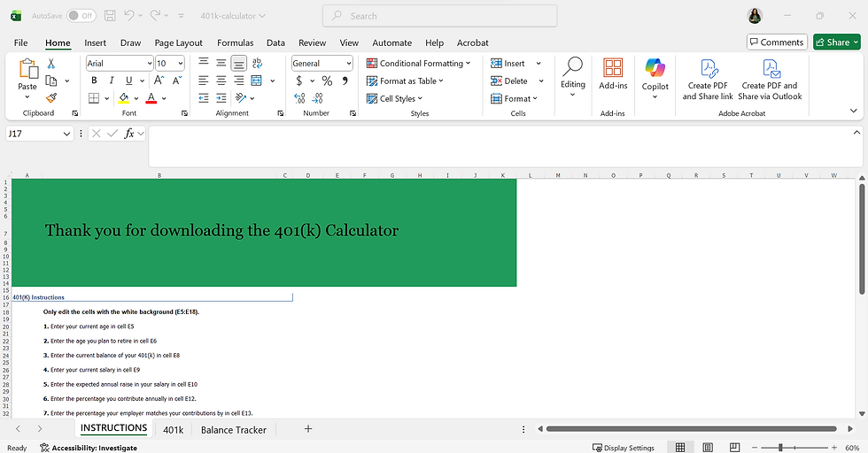Open the Copilot icon in ribbon
The image size is (868, 453).
point(655,69)
